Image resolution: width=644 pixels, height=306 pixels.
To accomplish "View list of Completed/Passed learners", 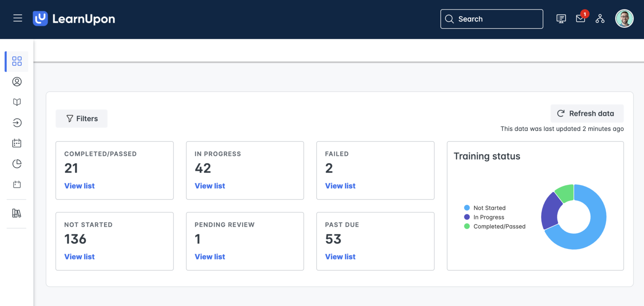I will click(x=79, y=186).
